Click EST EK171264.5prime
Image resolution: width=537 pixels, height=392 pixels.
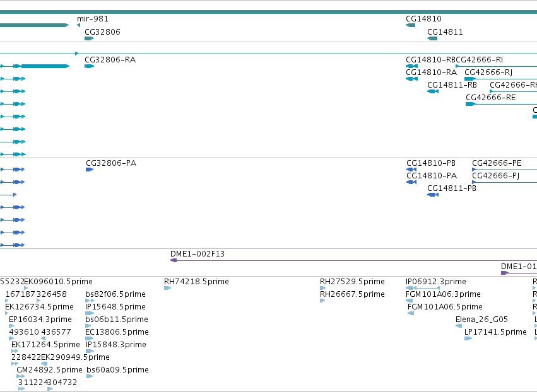coord(45,345)
